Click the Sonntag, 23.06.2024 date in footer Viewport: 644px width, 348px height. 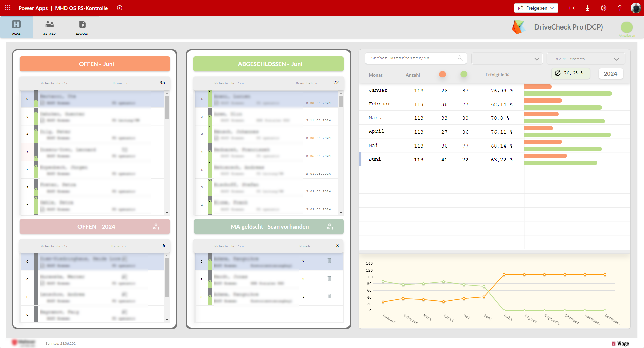click(x=62, y=344)
